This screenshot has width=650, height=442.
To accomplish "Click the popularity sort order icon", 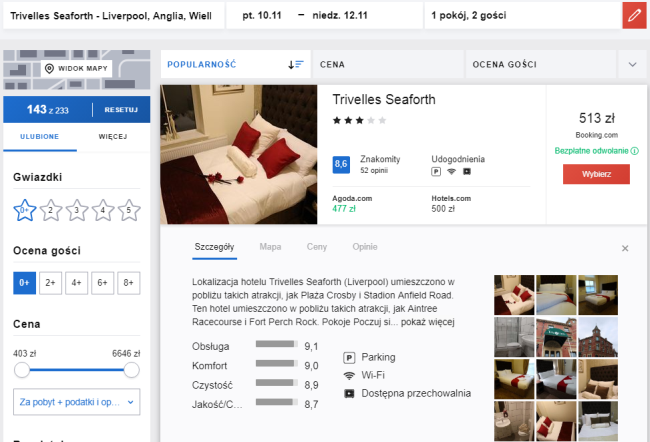I will pos(295,64).
